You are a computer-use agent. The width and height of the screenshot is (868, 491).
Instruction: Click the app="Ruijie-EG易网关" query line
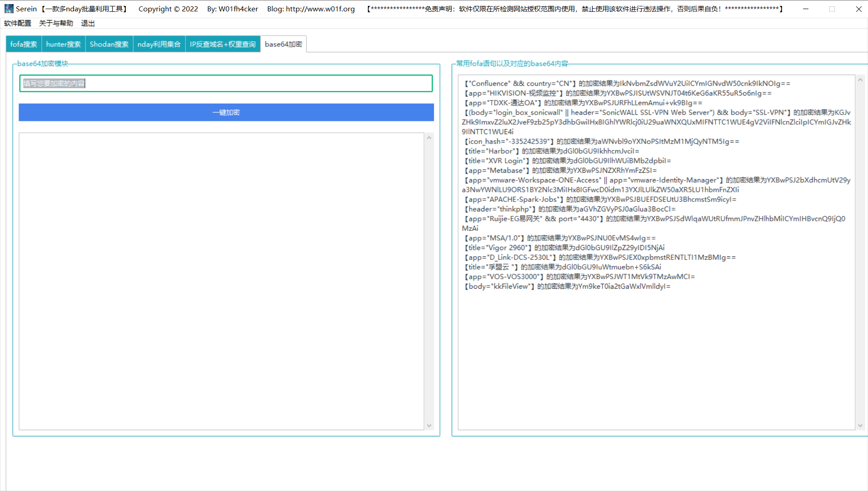point(653,224)
